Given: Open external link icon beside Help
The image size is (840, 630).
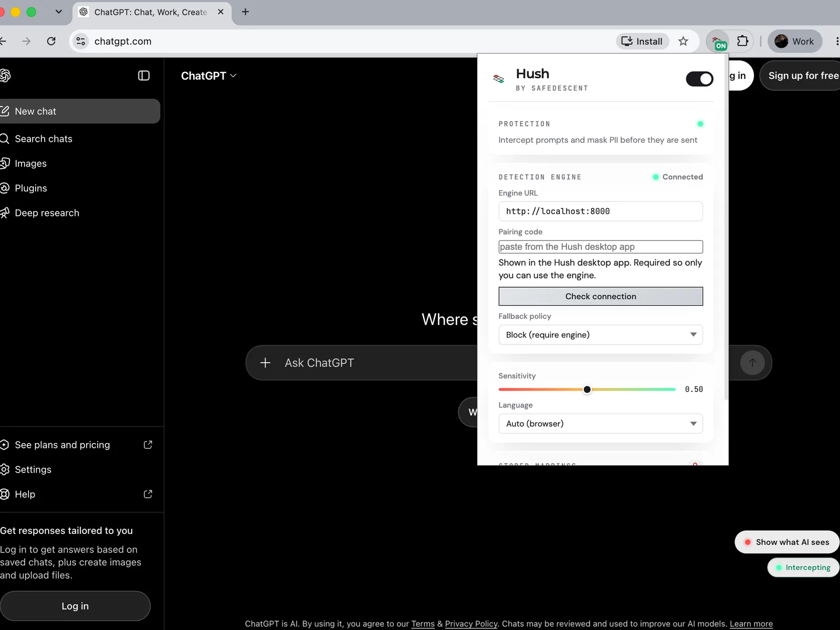Looking at the screenshot, I should pos(148,494).
